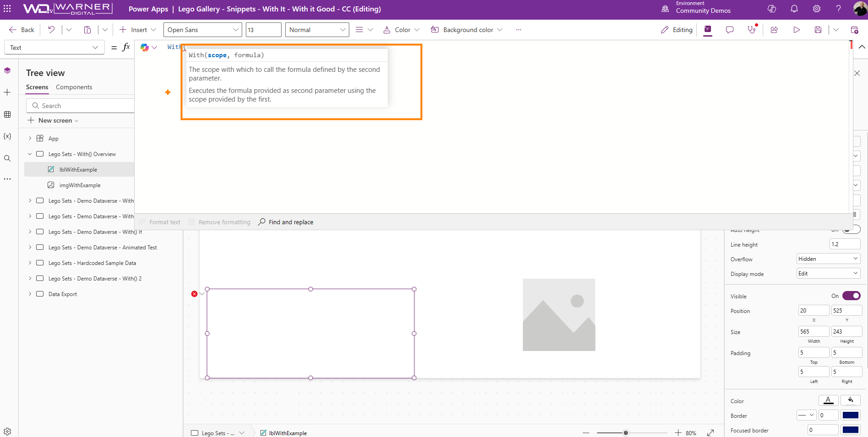This screenshot has height=437, width=868.
Task: Open the Help question mark icon
Action: click(x=838, y=9)
